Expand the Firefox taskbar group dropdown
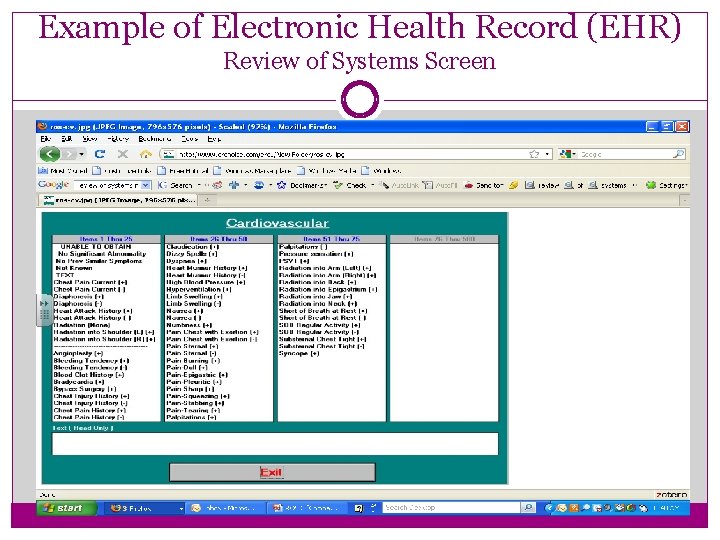Screen dimensions: 720x540 coord(181,508)
